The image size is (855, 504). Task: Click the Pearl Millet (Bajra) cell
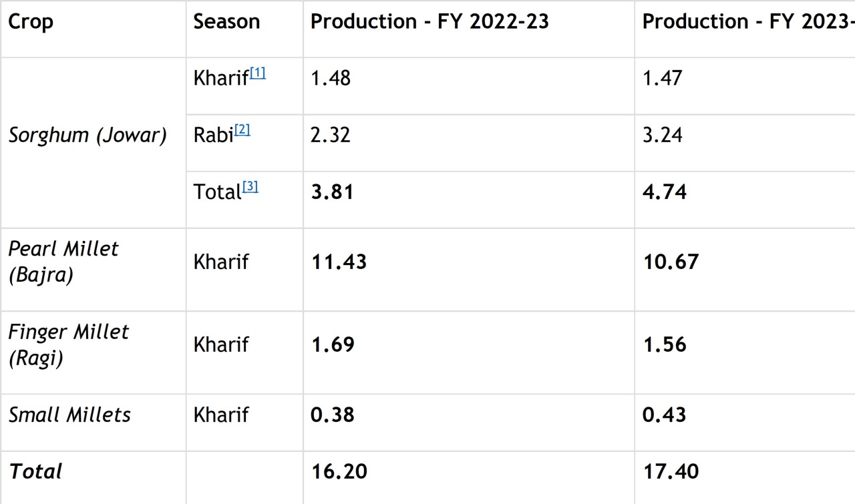tap(63, 261)
